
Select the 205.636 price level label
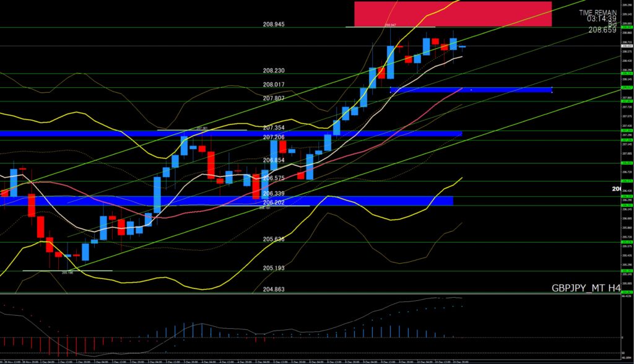pyautogui.click(x=274, y=240)
